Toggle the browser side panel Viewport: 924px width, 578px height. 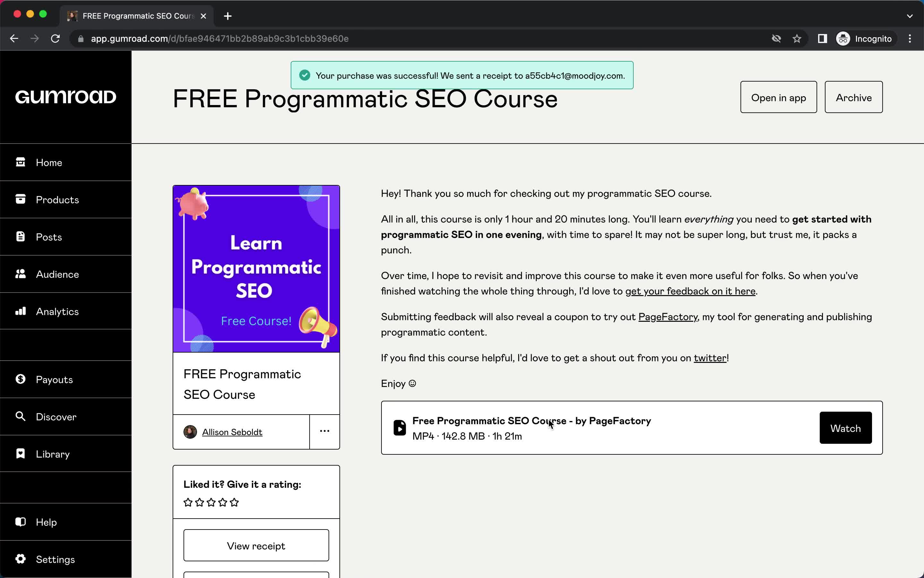822,39
